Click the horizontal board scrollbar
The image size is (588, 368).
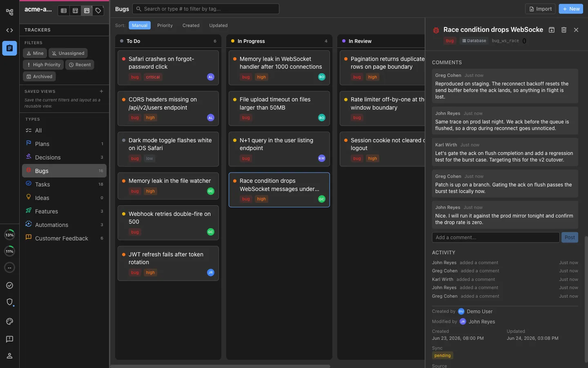(220, 366)
